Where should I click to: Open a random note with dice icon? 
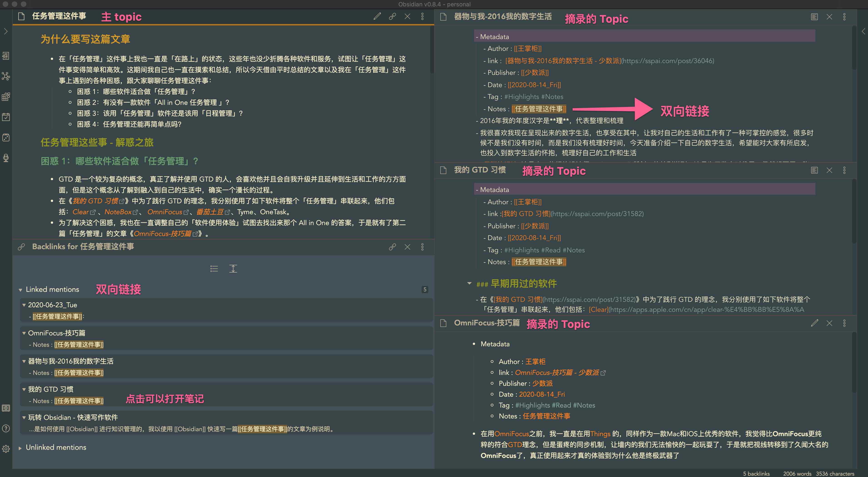[x=6, y=138]
